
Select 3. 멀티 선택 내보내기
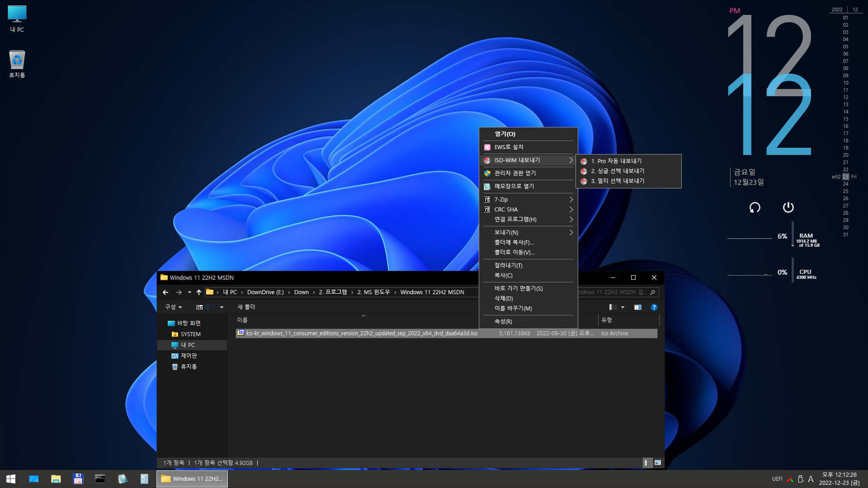628,181
